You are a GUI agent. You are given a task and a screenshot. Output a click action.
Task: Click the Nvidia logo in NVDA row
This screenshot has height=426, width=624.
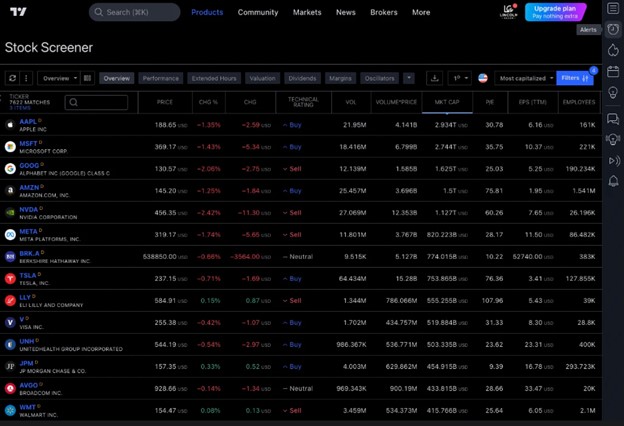(x=10, y=213)
